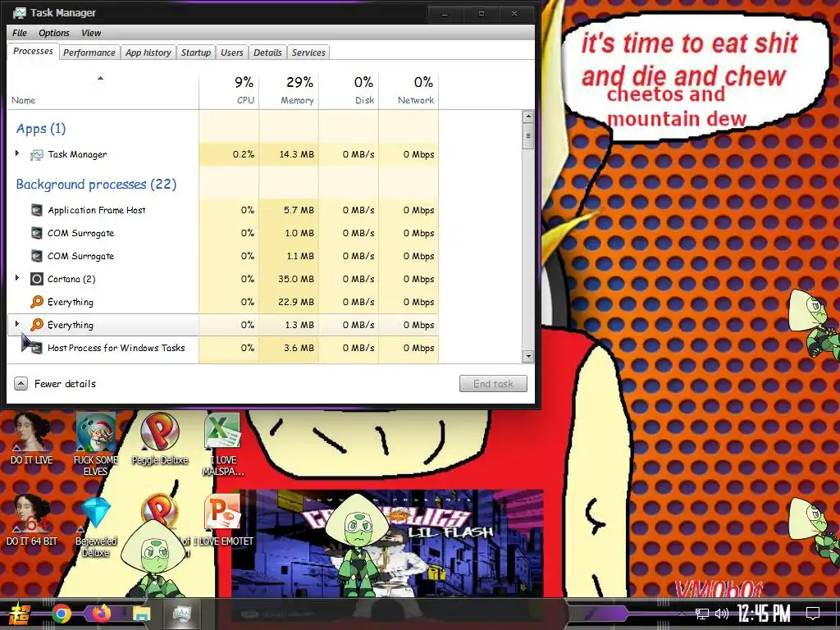Switch to the Services tab
Image resolution: width=840 pixels, height=630 pixels.
pyautogui.click(x=308, y=52)
